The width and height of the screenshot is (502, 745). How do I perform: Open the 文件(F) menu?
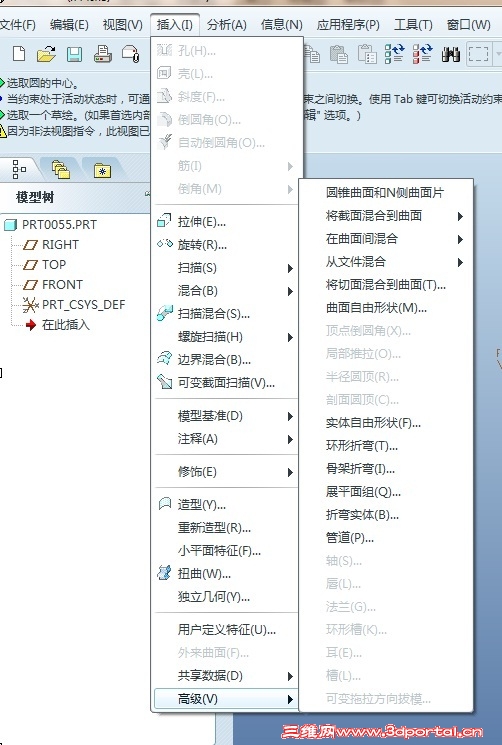point(18,24)
